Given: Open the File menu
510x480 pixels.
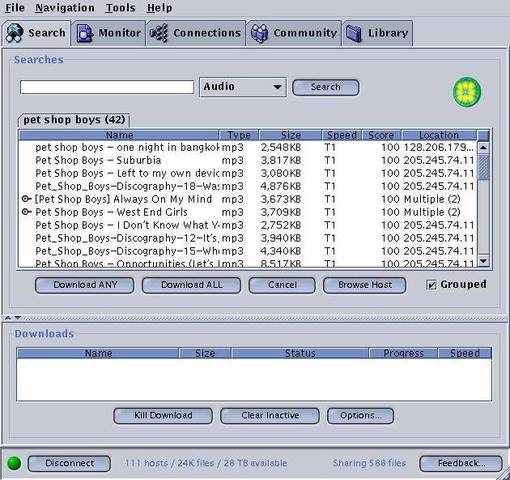Looking at the screenshot, I should (15, 8).
